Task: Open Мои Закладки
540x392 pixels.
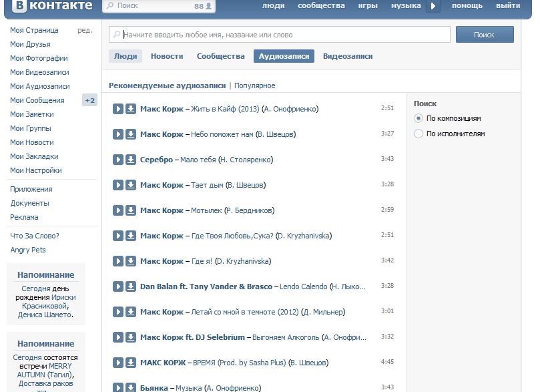Action: (x=34, y=156)
